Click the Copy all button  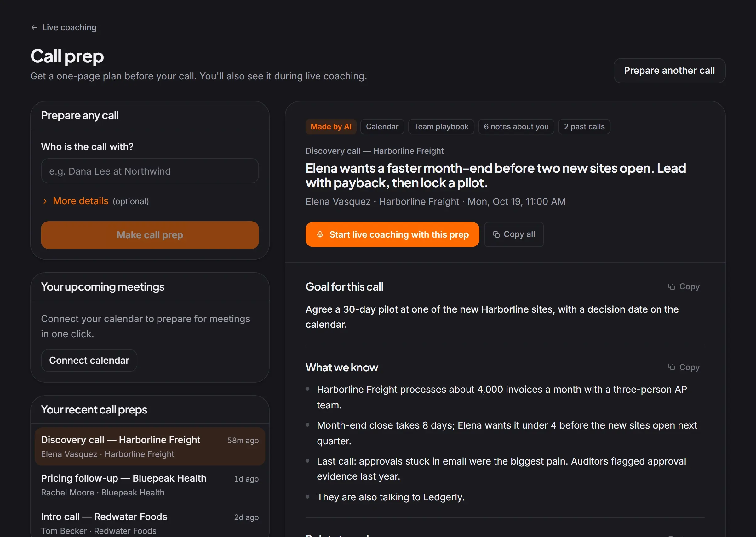pos(514,234)
